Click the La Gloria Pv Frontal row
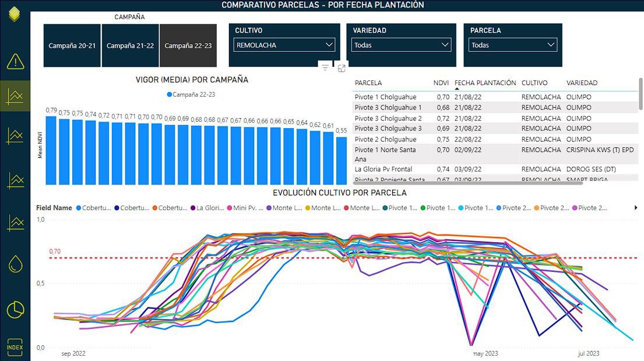Screen dimensions: 644x361 pos(387,169)
